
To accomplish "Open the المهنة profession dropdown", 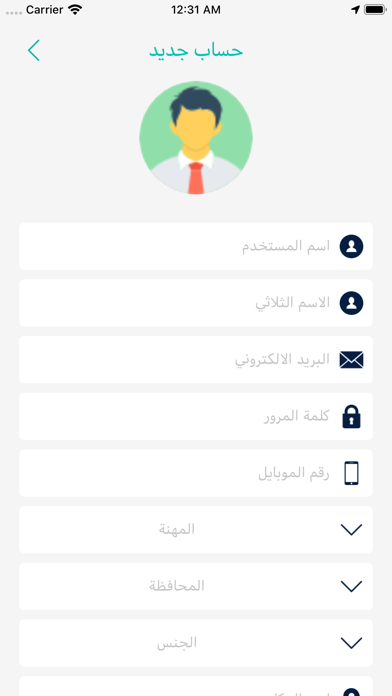I will [x=196, y=530].
